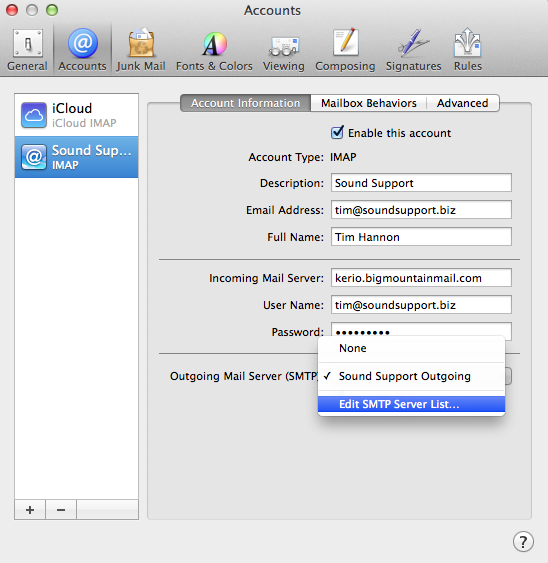Select the Sound Support IMAP account

[x=76, y=157]
